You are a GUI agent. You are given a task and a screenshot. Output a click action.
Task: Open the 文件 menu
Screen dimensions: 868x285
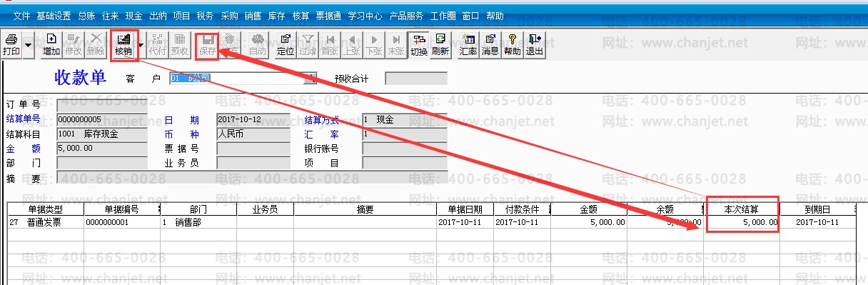22,16
